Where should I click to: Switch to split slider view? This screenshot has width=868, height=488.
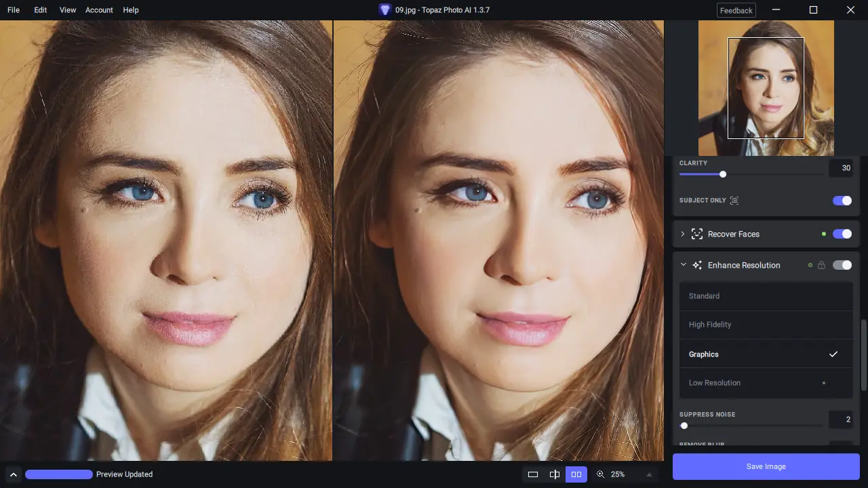click(x=555, y=474)
